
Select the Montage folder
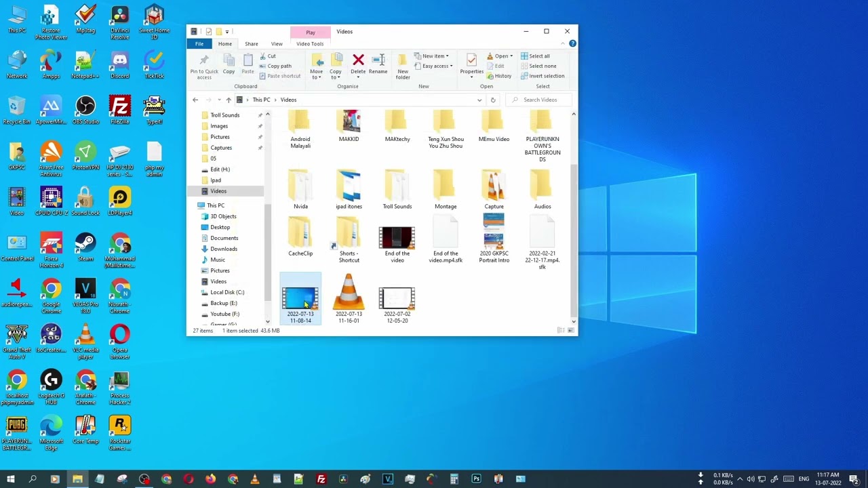pyautogui.click(x=446, y=190)
